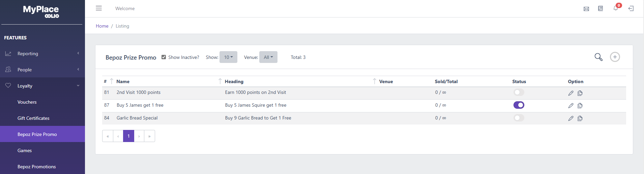Open the Show 10 entries dropdown

(x=228, y=57)
